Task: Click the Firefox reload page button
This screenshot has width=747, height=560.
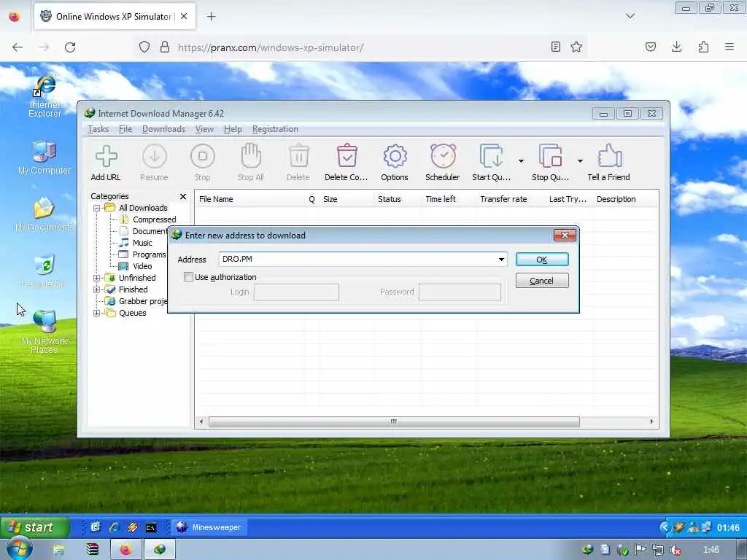Action: coord(70,47)
